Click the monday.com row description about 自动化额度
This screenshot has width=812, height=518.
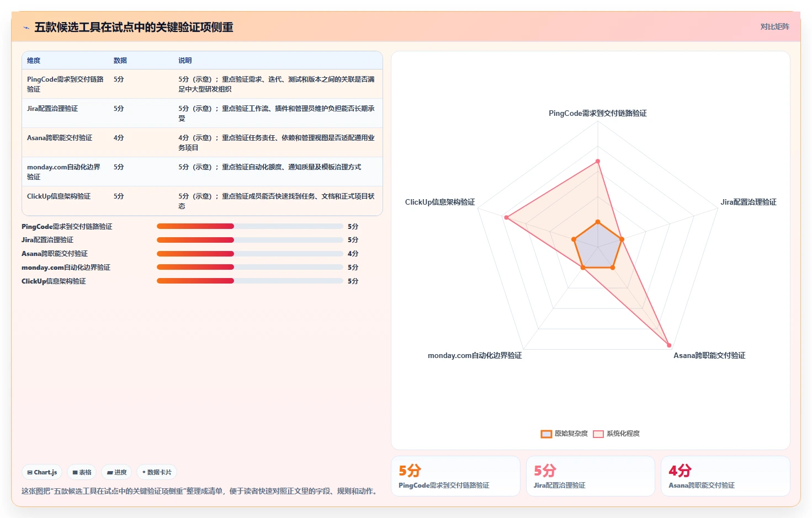[270, 167]
